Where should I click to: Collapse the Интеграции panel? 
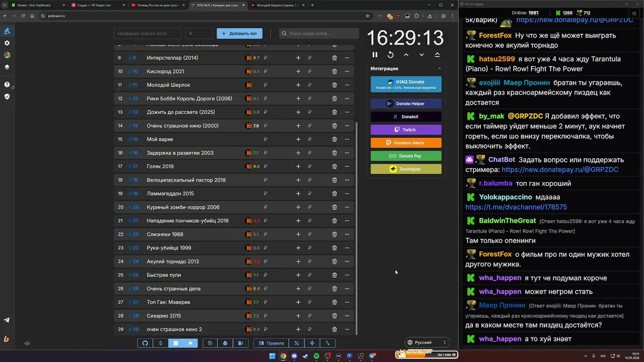pos(439,68)
